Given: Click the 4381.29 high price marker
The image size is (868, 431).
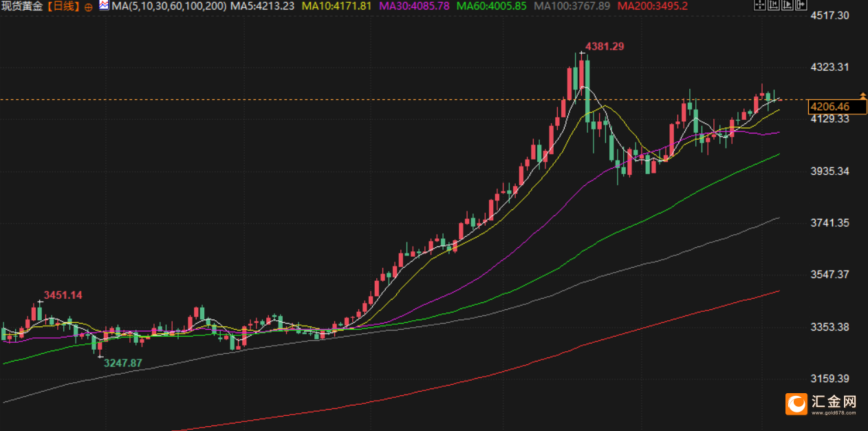Looking at the screenshot, I should 605,46.
